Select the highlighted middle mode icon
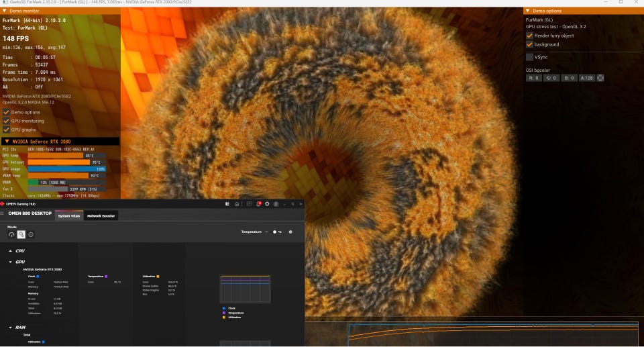644x347 pixels. (21, 234)
